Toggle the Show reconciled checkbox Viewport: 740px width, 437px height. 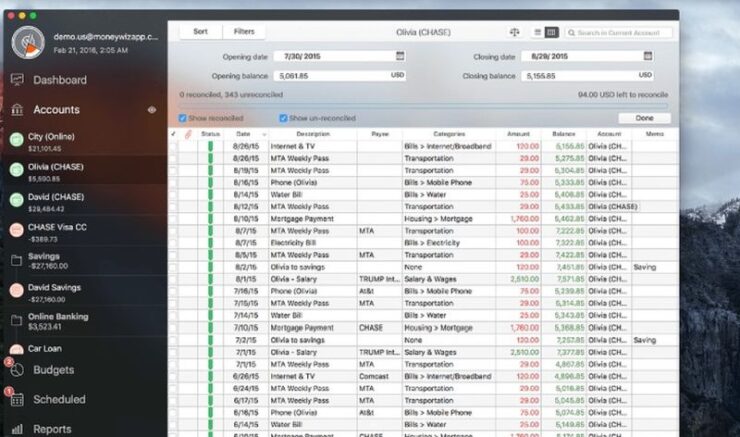pyautogui.click(x=183, y=118)
